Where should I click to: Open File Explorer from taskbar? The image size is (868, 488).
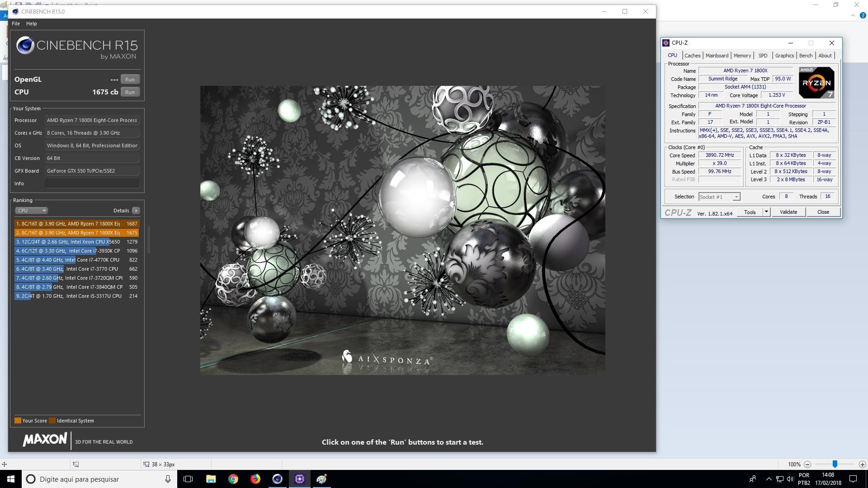211,479
